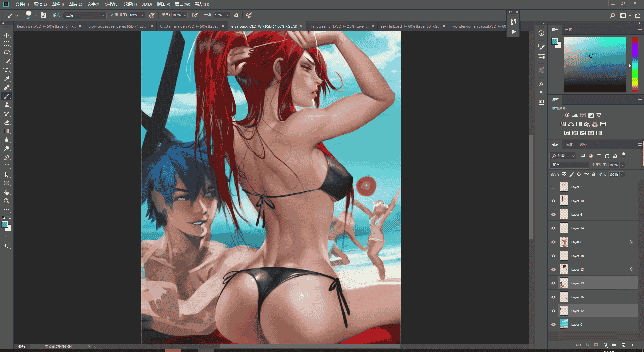Click the foreground color swatch in toolbar
644x352 pixels.
pyautogui.click(x=5, y=224)
